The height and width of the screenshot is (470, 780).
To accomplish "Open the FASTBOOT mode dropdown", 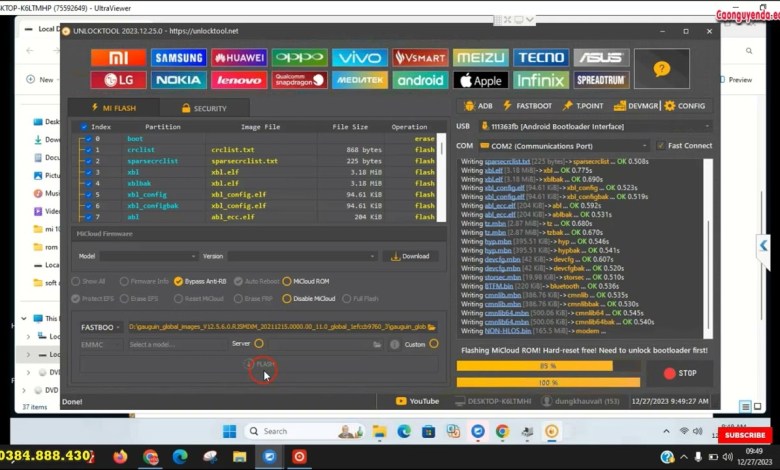I will (100, 327).
